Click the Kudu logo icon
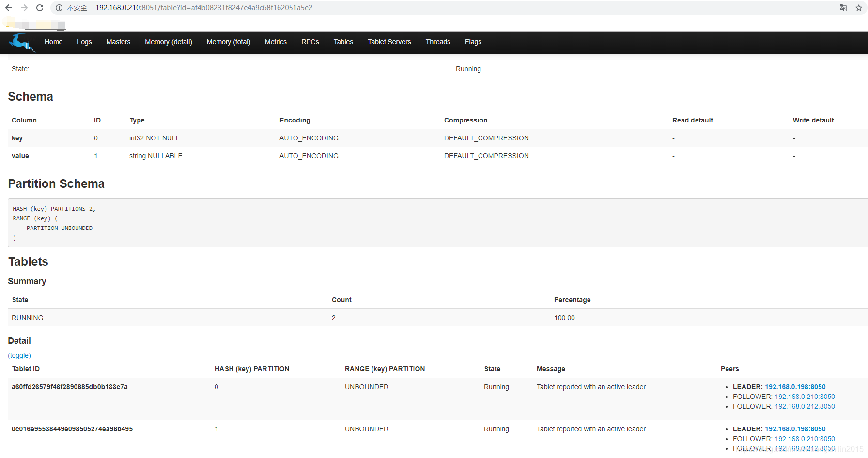868x458 pixels. click(x=22, y=43)
